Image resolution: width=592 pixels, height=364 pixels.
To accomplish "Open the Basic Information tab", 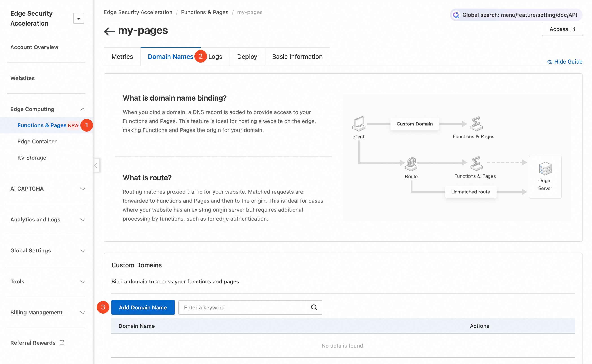I will click(297, 57).
